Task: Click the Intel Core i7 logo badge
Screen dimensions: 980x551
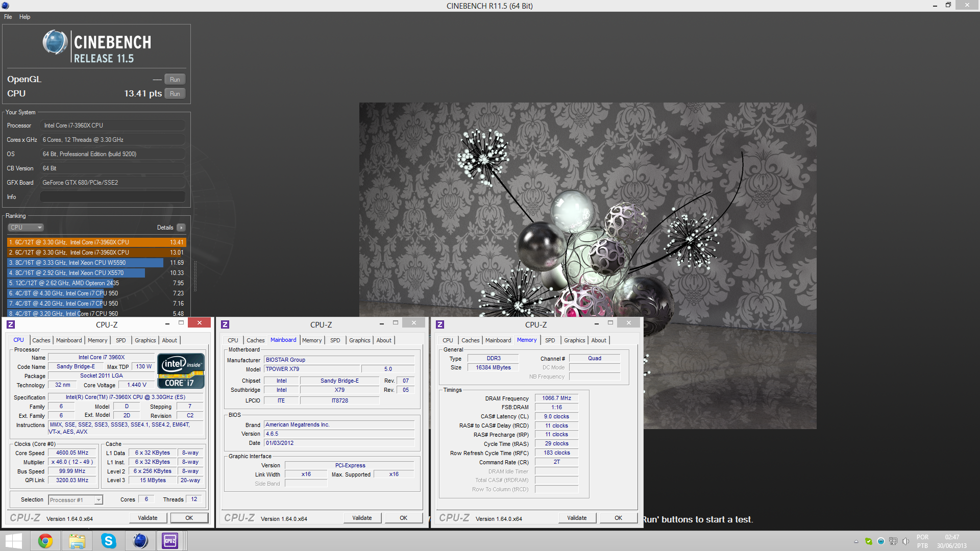Action: tap(181, 371)
